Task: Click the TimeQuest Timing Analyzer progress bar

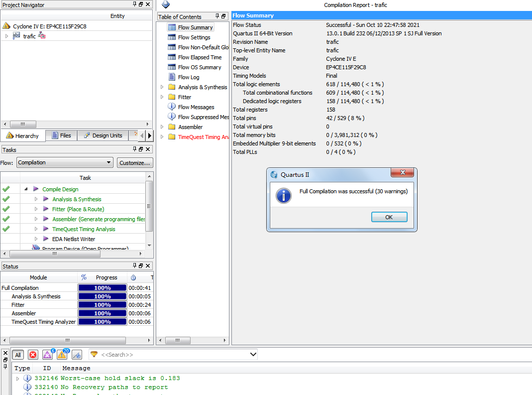Action: (103, 322)
